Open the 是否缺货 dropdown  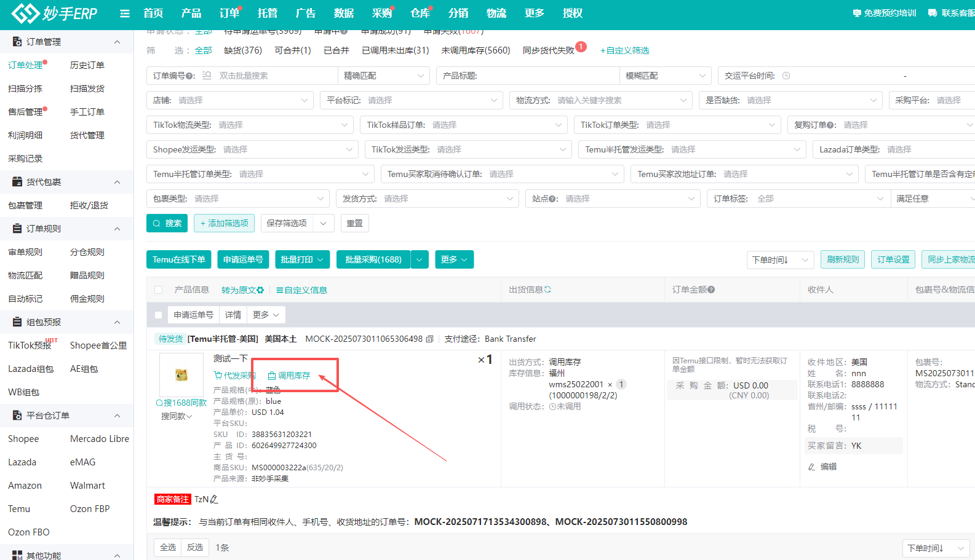(x=790, y=100)
